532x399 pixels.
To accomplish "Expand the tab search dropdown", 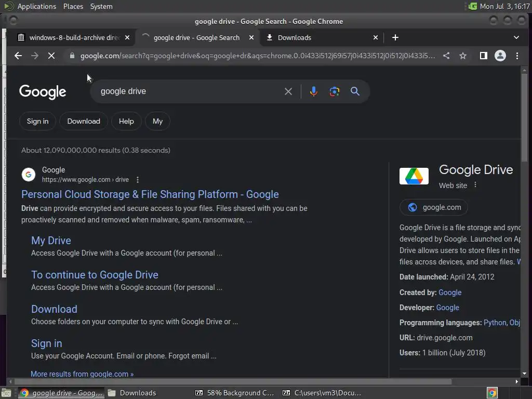I will click(x=516, y=37).
